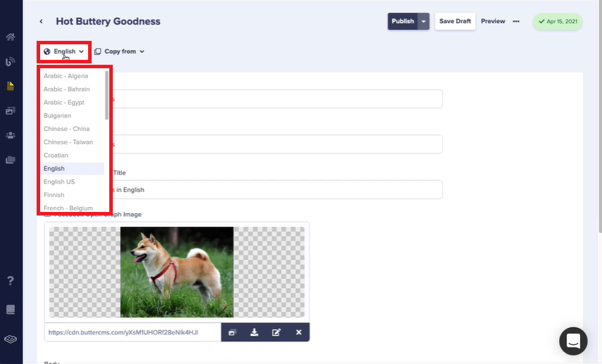
Task: Open the media library picker for image
Action: pos(233,332)
